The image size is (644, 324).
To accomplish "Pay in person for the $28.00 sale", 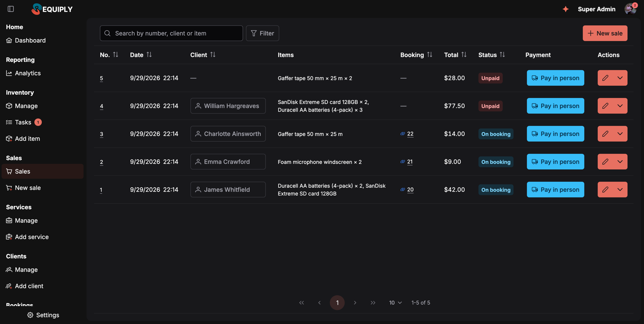I will coord(555,78).
